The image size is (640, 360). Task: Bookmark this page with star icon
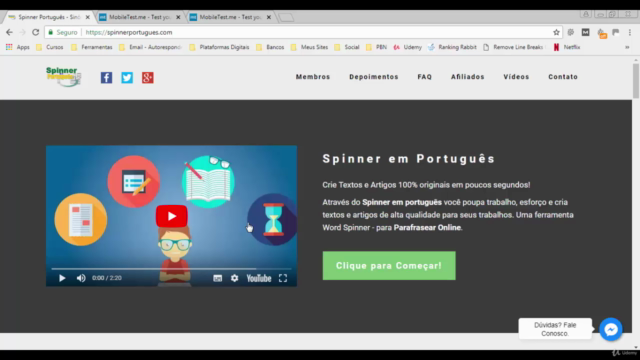pos(556,32)
